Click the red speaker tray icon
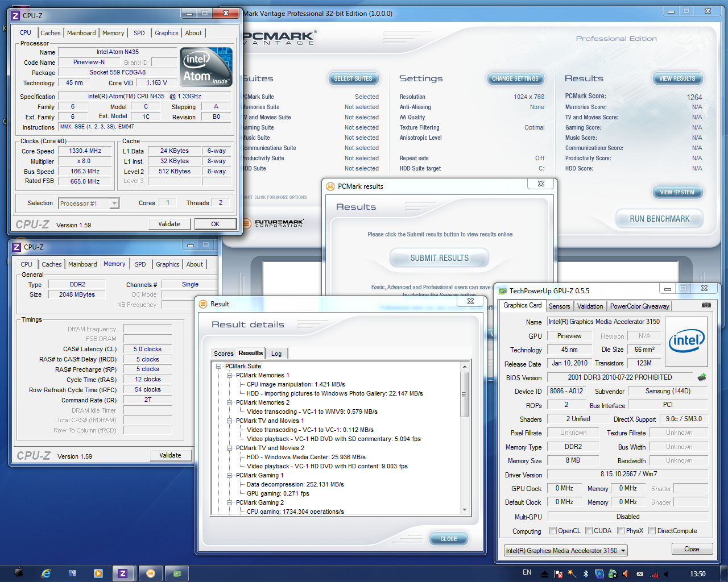Viewport: 728px width, 582px height. [626, 574]
